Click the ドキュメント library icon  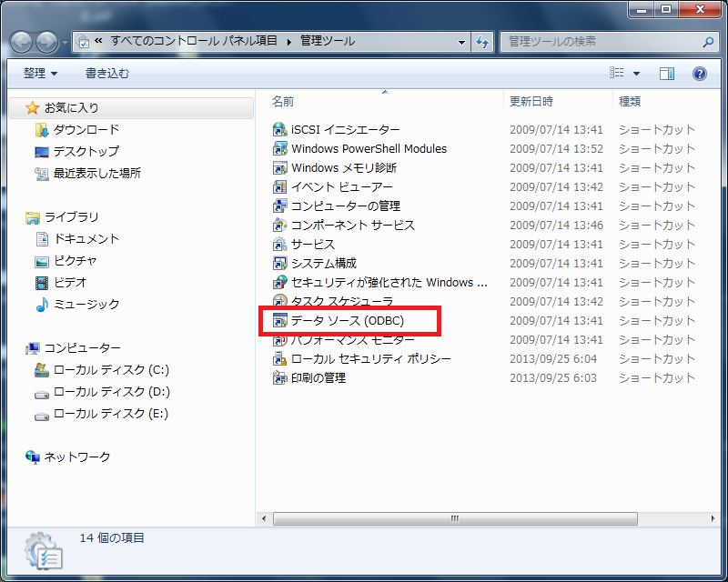tap(42, 239)
